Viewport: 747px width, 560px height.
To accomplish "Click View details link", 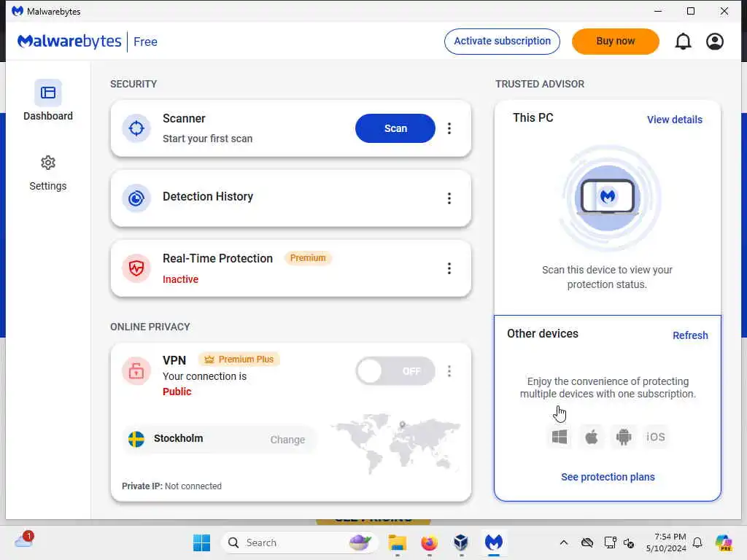I will pyautogui.click(x=674, y=120).
